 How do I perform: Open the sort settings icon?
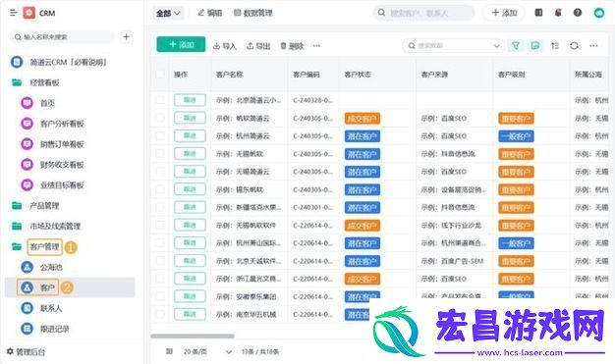(x=555, y=46)
